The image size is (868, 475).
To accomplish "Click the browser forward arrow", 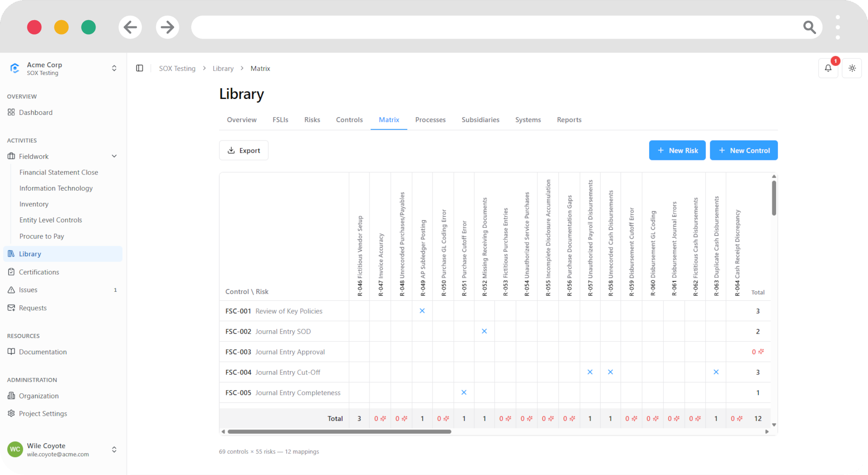I will click(x=167, y=27).
